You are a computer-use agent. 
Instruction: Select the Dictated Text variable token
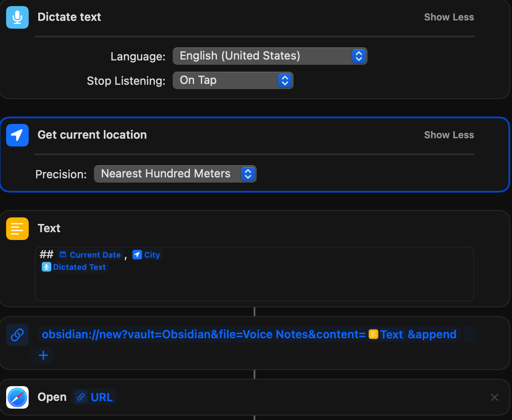(x=74, y=267)
